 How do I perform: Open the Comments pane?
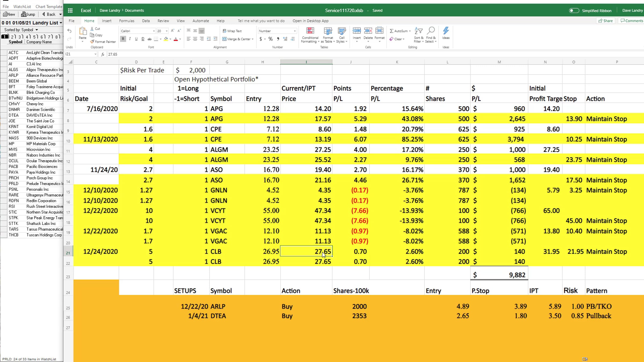click(632, 21)
